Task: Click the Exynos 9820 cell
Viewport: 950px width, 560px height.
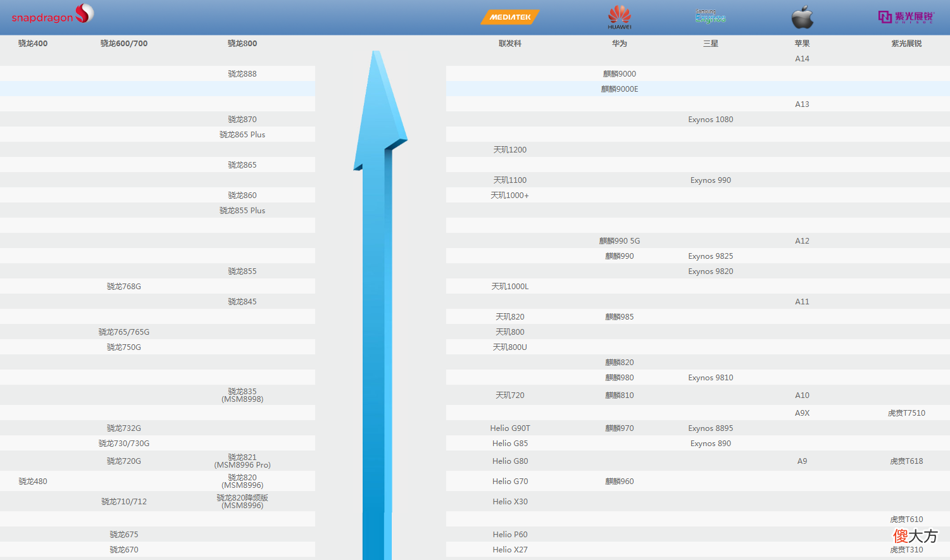Action: pos(711,271)
